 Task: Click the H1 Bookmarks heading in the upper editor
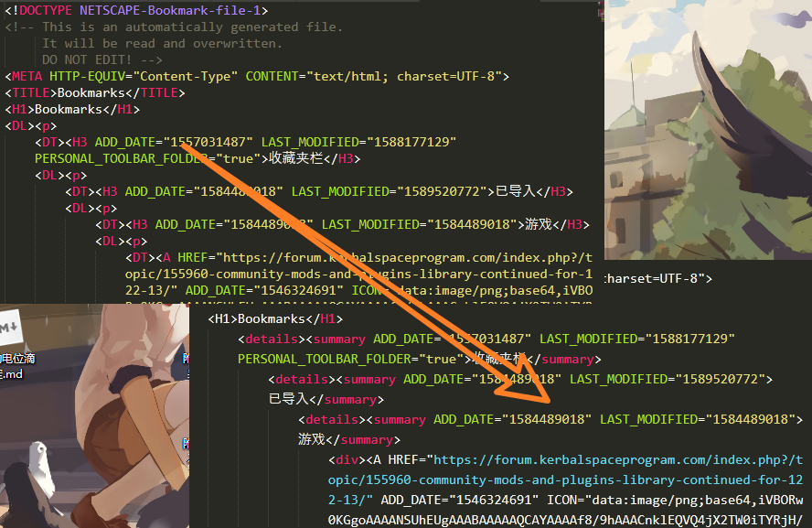[x=72, y=109]
